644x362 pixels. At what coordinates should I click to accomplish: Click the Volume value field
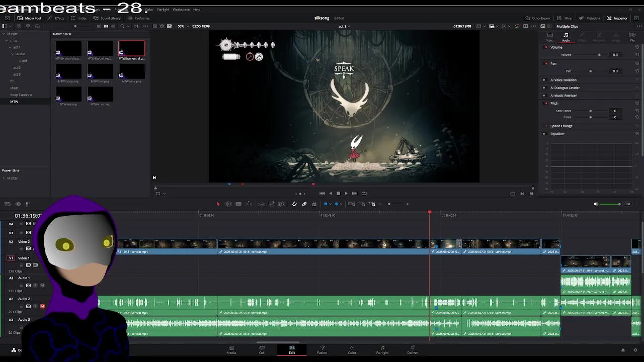615,55
